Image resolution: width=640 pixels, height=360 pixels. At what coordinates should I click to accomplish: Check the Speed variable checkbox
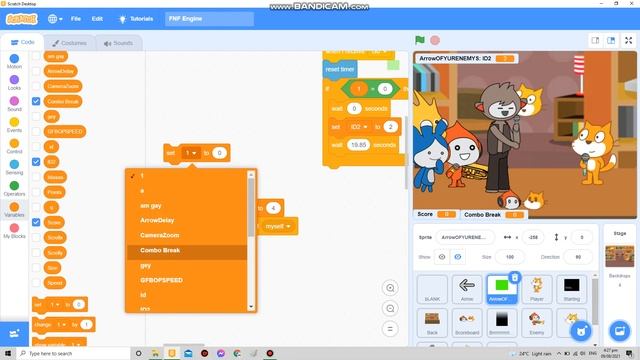36,282
